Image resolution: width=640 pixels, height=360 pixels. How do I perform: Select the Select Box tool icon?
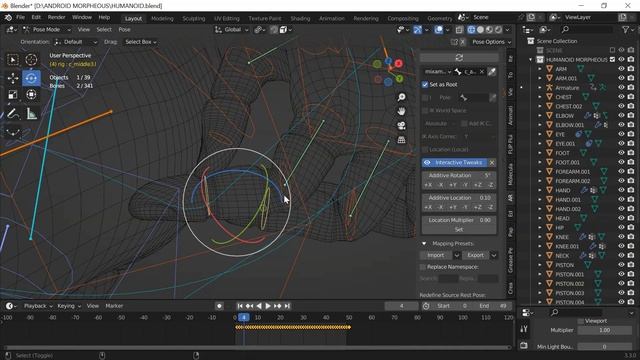click(13, 60)
